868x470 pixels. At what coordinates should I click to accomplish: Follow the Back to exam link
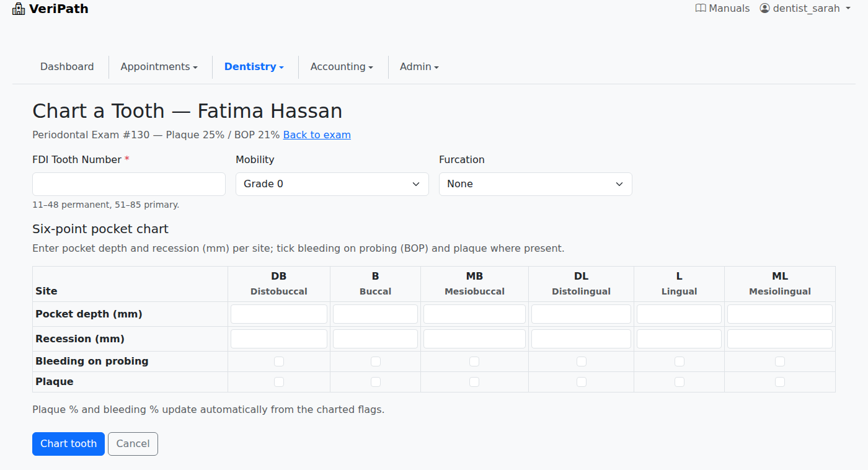317,135
